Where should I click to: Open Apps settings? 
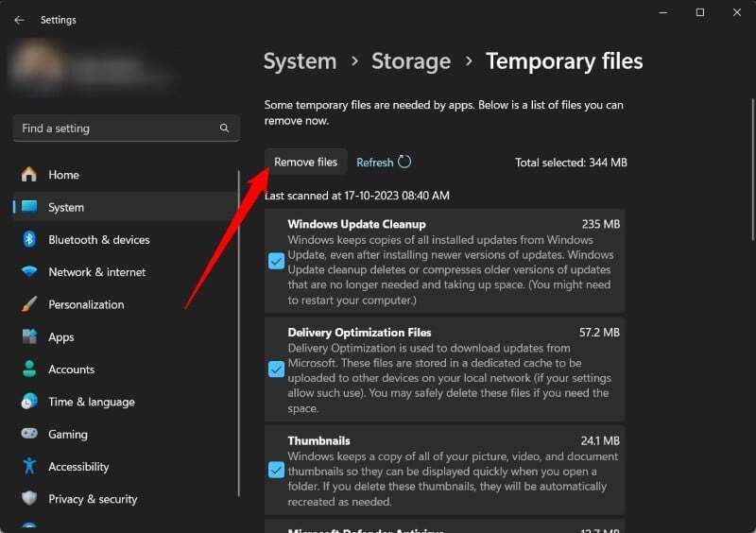click(x=126, y=336)
